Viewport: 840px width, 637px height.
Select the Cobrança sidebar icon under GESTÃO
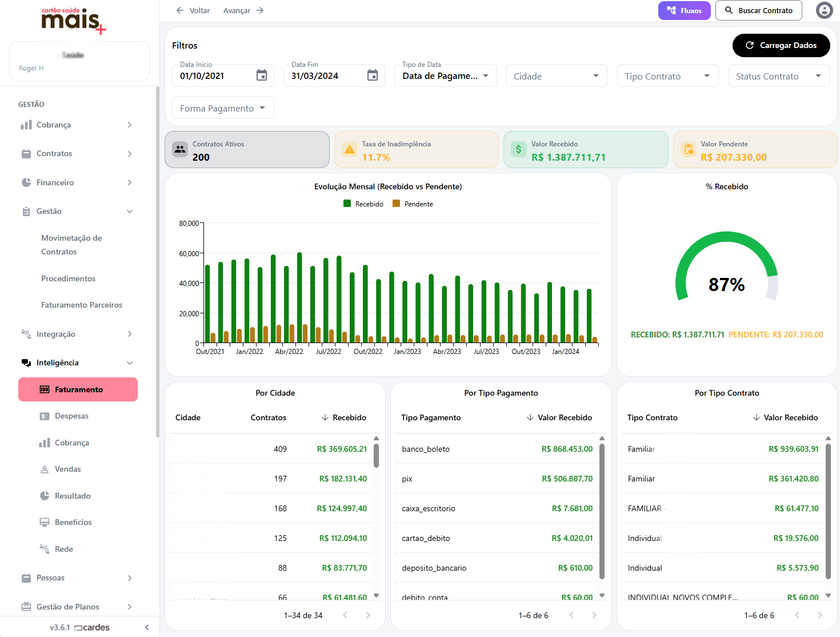click(26, 125)
